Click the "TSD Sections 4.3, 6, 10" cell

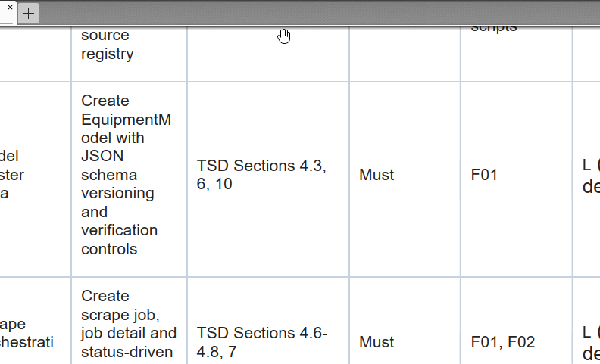pos(261,175)
